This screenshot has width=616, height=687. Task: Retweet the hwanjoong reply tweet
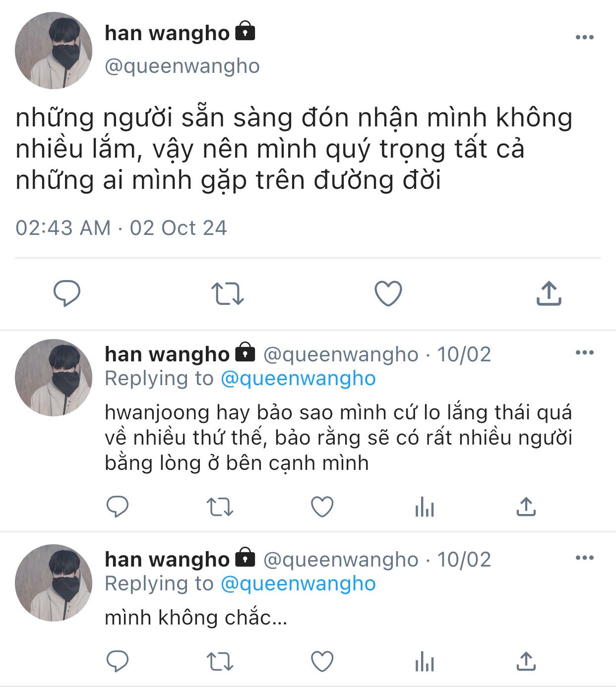[x=220, y=507]
